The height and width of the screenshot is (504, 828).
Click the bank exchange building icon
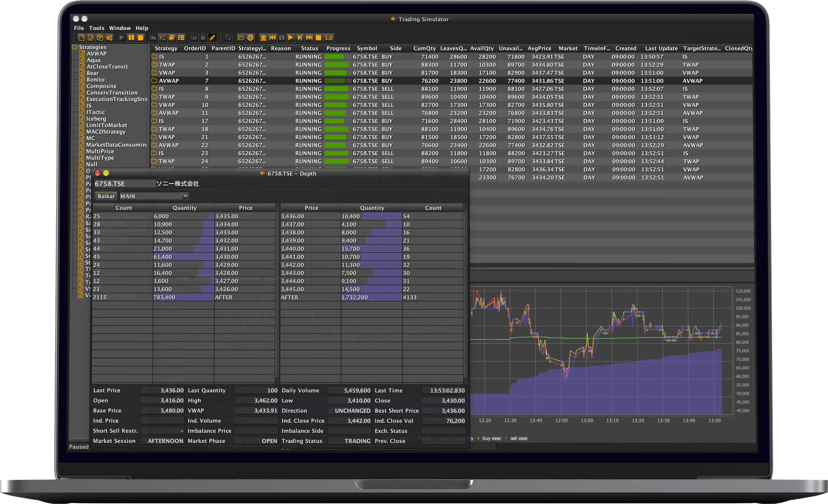click(263, 38)
